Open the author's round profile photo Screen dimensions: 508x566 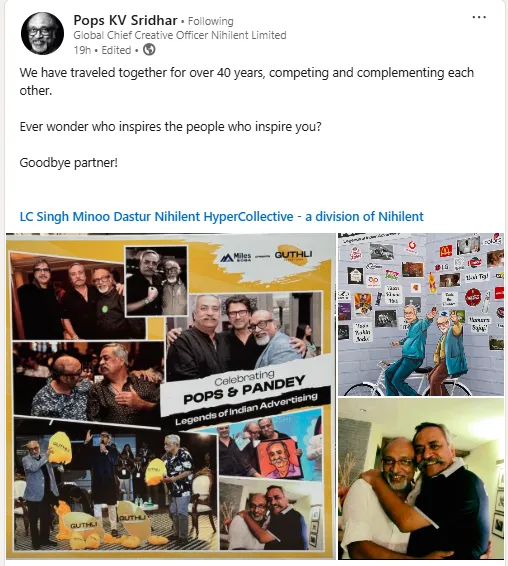[x=43, y=34]
